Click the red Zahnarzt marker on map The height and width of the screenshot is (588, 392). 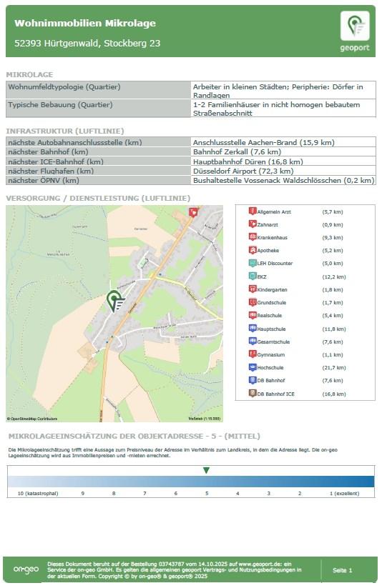193,212
